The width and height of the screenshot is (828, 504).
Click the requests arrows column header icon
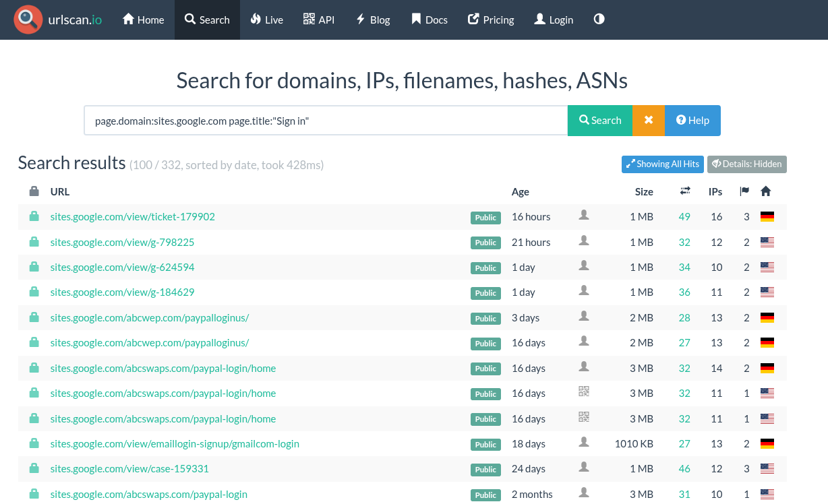point(685,191)
